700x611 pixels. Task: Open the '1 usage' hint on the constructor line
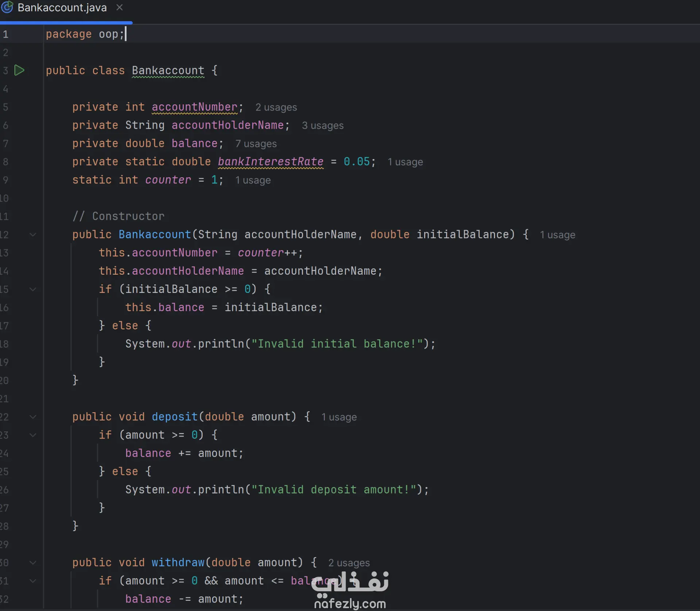pyautogui.click(x=557, y=235)
